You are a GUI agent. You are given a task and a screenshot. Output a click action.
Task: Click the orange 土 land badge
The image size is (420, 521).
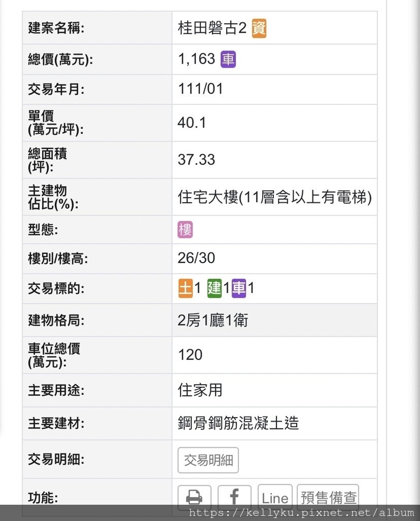pyautogui.click(x=185, y=288)
